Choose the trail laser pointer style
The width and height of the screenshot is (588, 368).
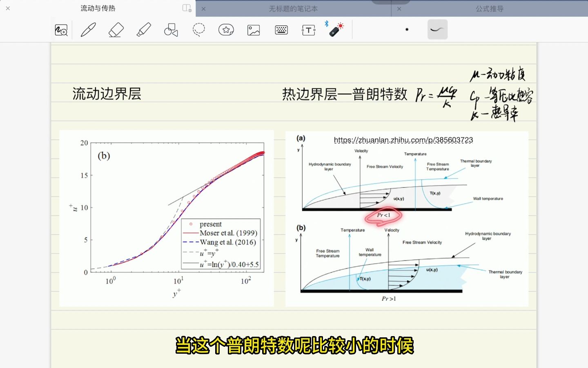437,29
